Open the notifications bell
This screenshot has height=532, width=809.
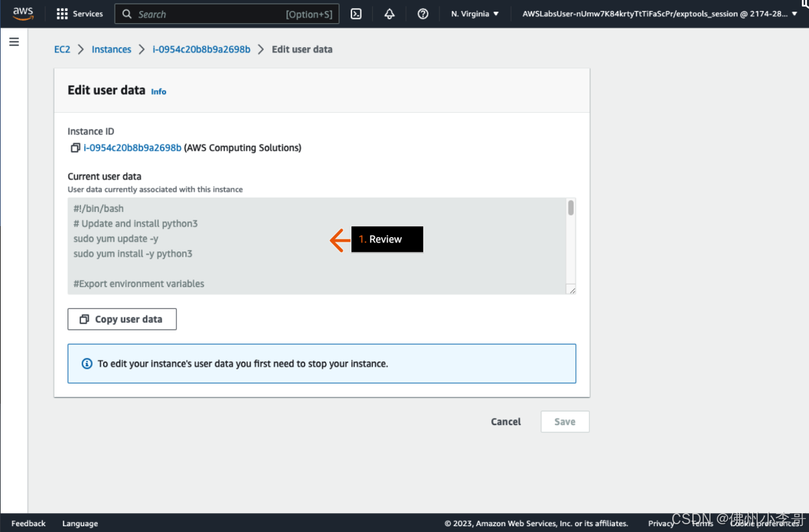390,14
